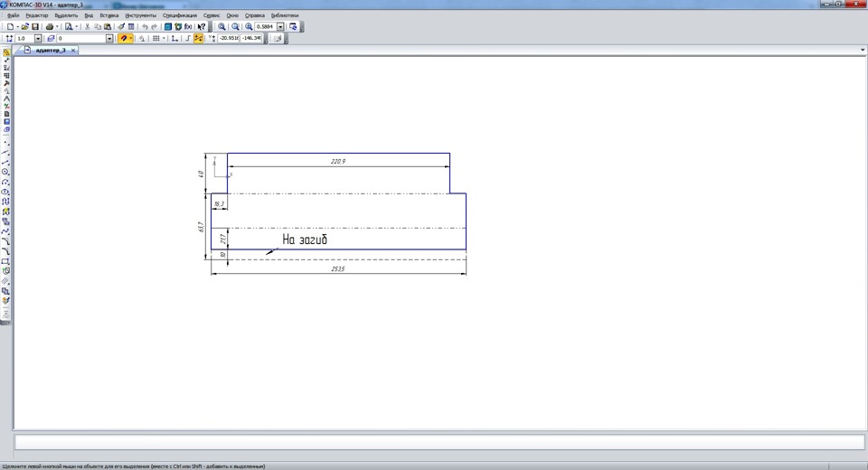Expand the snaps magnet dropdown arrow
Viewport: 868px width, 470px height.
[x=130, y=38]
